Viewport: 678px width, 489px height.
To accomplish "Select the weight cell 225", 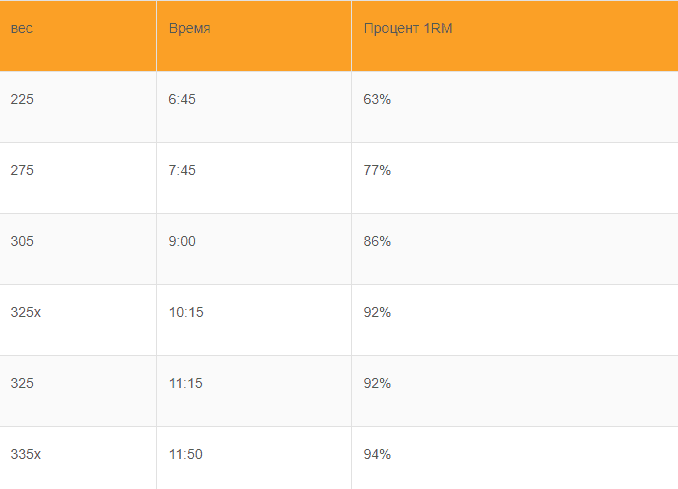I will point(78,107).
